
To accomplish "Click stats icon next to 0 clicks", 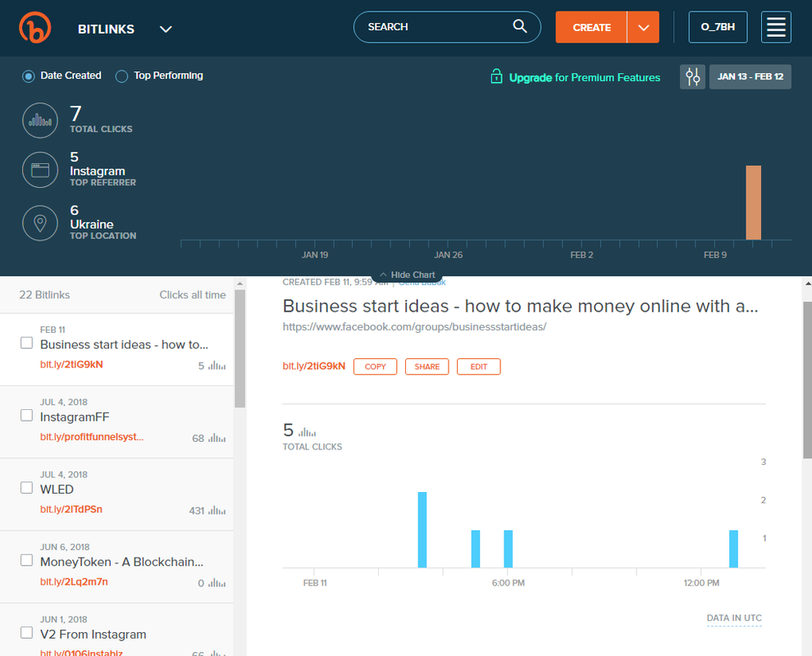I will [x=217, y=584].
